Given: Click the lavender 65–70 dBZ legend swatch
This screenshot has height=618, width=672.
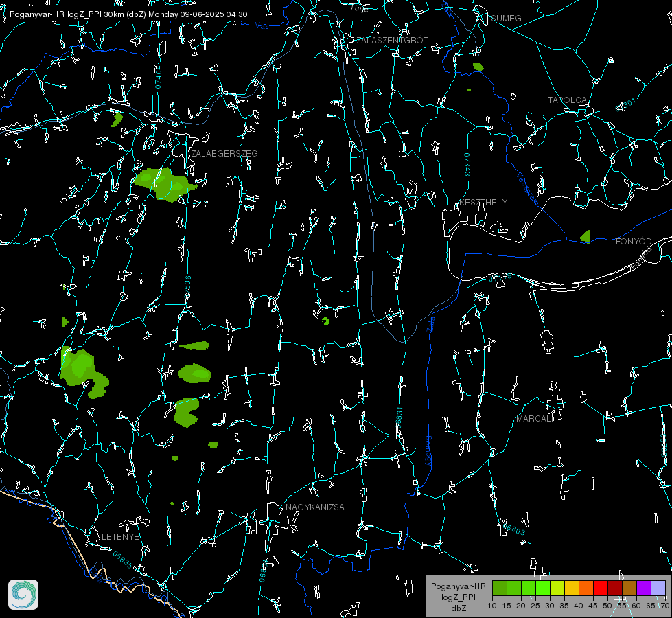Looking at the screenshot, I should [x=658, y=588].
